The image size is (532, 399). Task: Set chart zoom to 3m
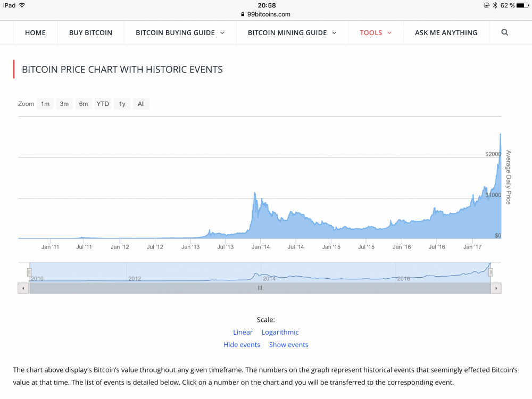coord(64,104)
